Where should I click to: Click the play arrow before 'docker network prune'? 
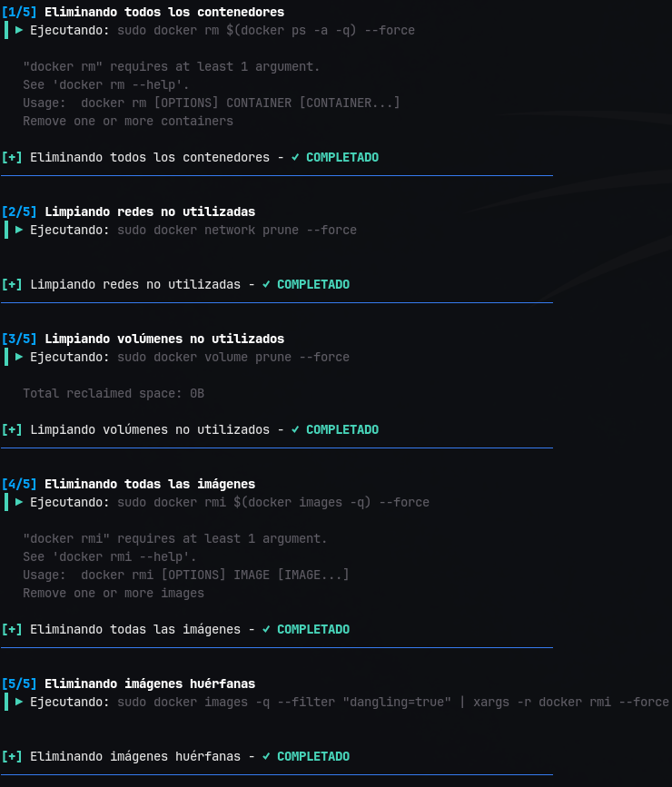pos(19,230)
